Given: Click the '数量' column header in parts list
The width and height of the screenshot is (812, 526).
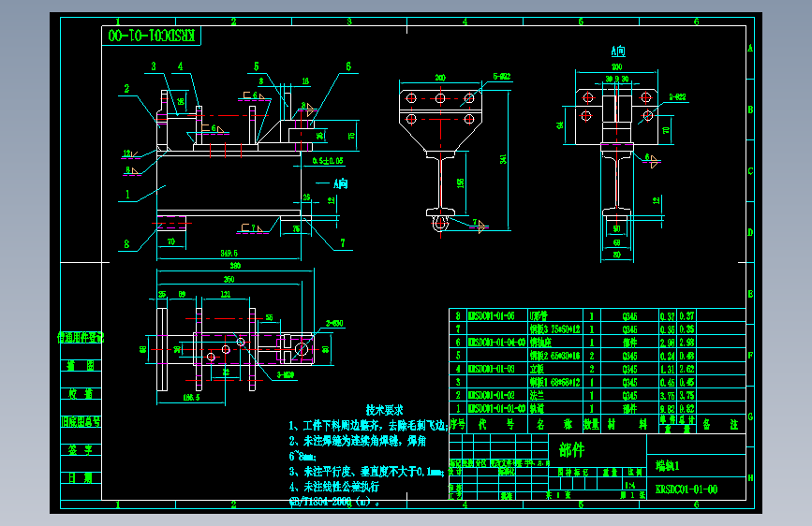Looking at the screenshot, I should tap(591, 425).
